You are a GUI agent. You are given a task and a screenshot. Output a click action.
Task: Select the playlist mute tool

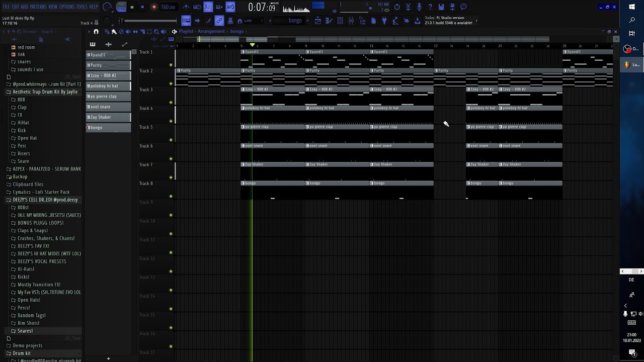pos(128,32)
